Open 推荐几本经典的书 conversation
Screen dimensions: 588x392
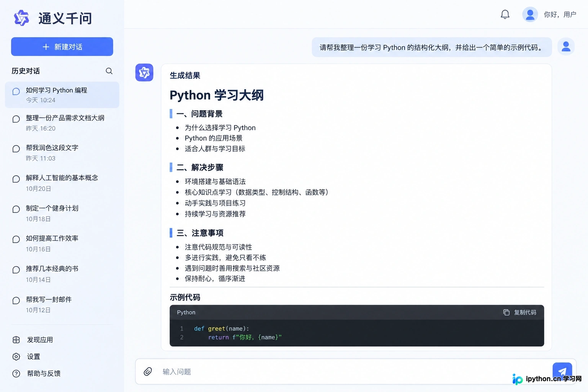click(x=62, y=274)
